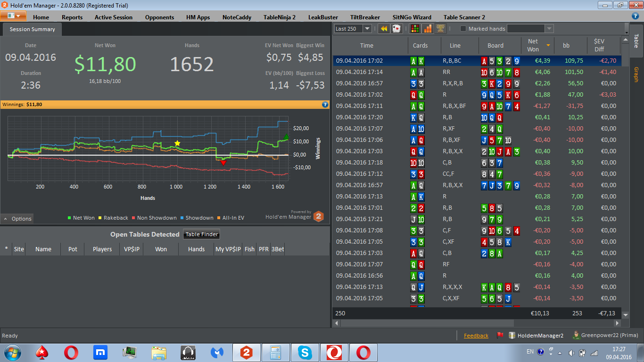Open the first Opera icon in taskbar
This screenshot has width=644, height=362.
71,352
